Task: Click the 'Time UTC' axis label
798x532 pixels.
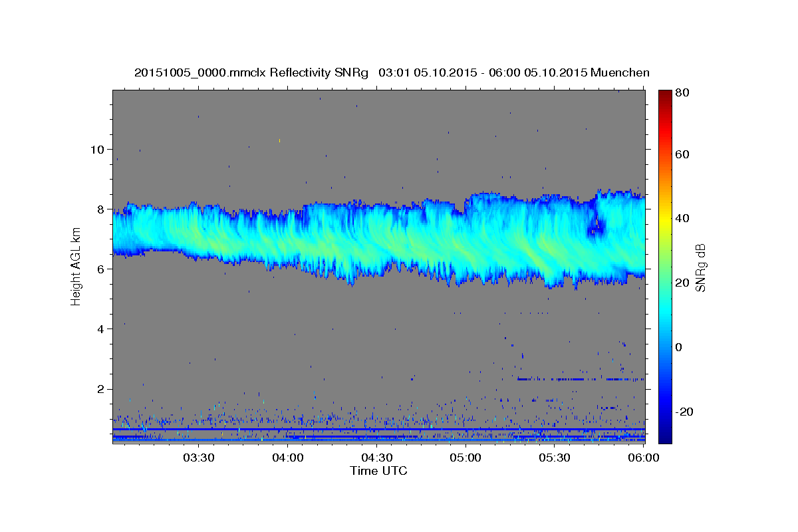Action: [378, 471]
